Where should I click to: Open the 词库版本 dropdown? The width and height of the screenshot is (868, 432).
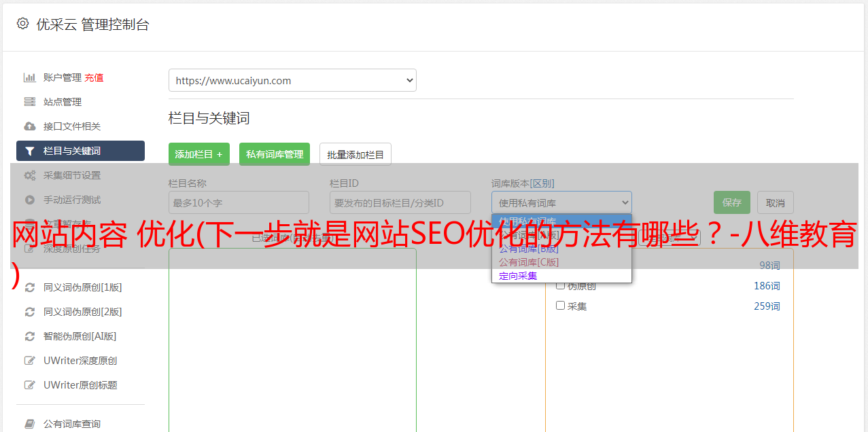(x=561, y=202)
